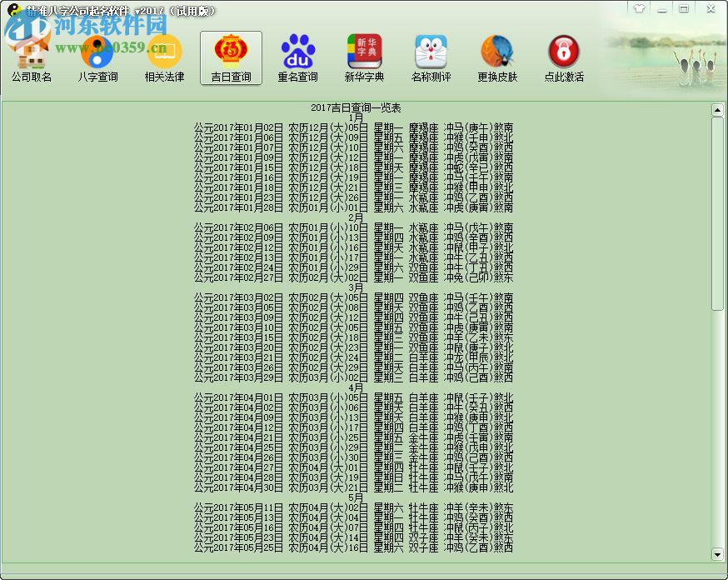Click 点此激活 lock activation icon
This screenshot has height=580, width=728.
(x=564, y=58)
